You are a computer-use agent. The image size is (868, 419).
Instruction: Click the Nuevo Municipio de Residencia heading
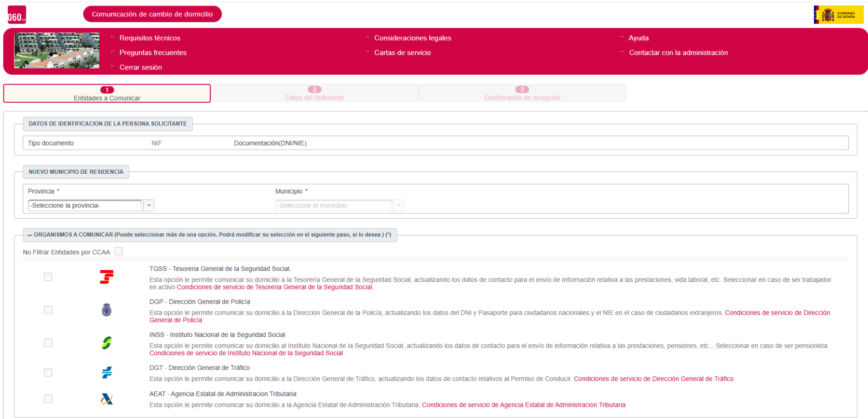point(76,172)
